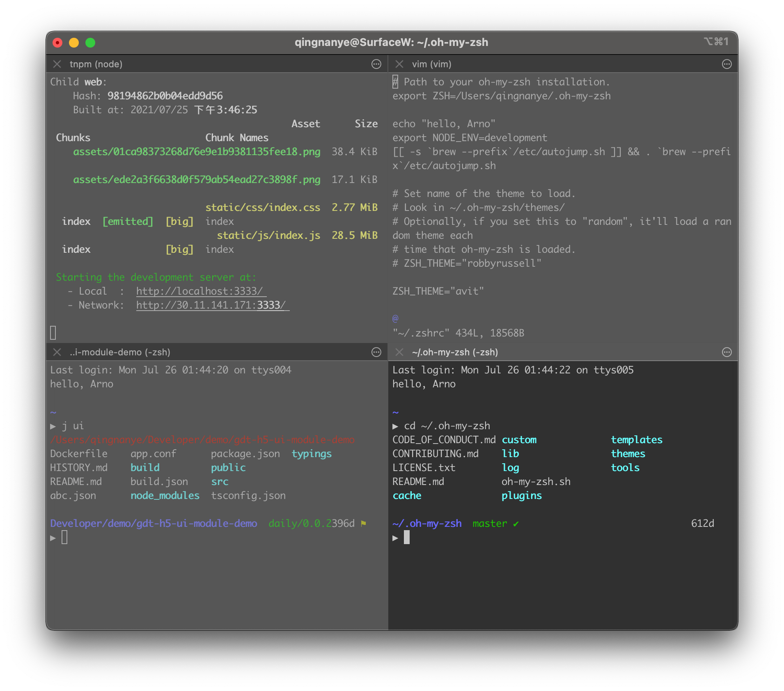This screenshot has width=784, height=691.
Task: Click static/css/index.css asset name
Action: [263, 208]
